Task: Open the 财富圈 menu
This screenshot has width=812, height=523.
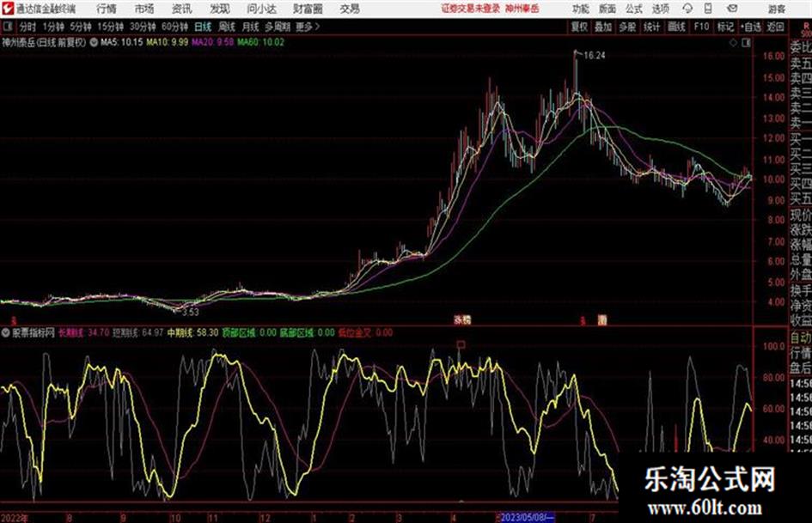Action: (308, 9)
